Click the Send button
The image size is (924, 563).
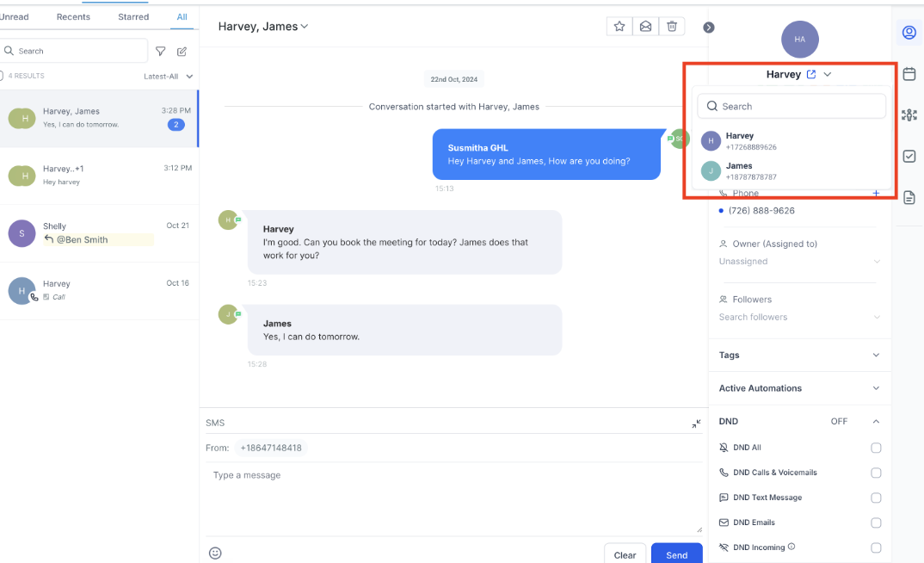pos(676,554)
